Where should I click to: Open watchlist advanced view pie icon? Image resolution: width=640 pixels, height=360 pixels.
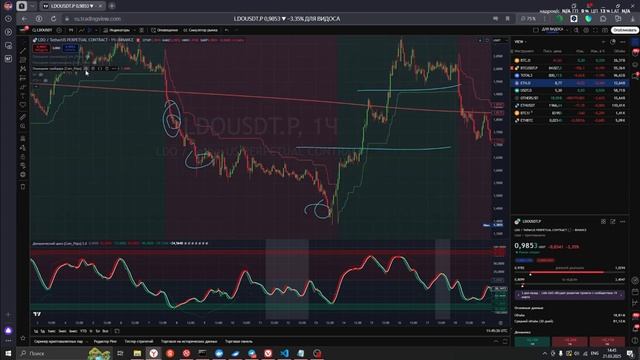tap(613, 42)
